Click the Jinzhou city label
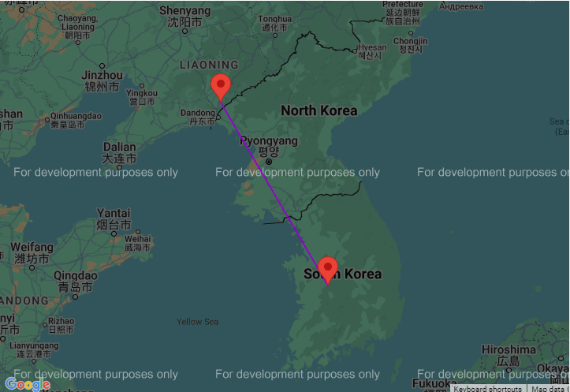Image resolution: width=570 pixels, height=392 pixels. [102, 81]
